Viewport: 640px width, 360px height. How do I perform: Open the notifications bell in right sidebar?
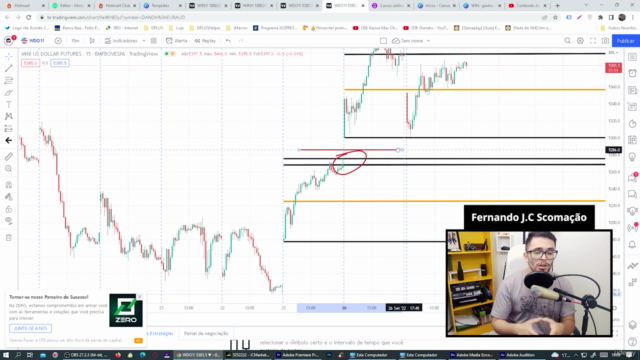click(x=632, y=244)
